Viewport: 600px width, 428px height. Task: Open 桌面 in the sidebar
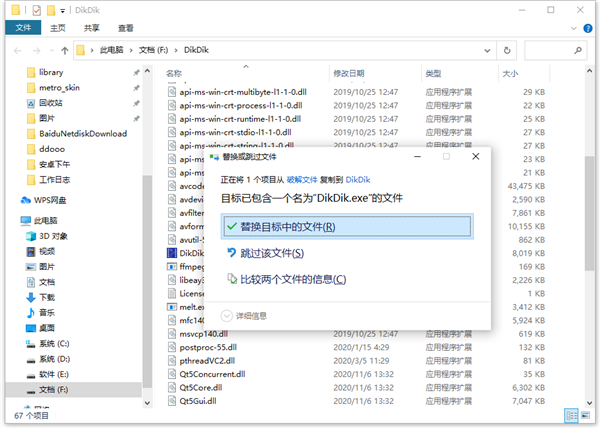click(47, 328)
